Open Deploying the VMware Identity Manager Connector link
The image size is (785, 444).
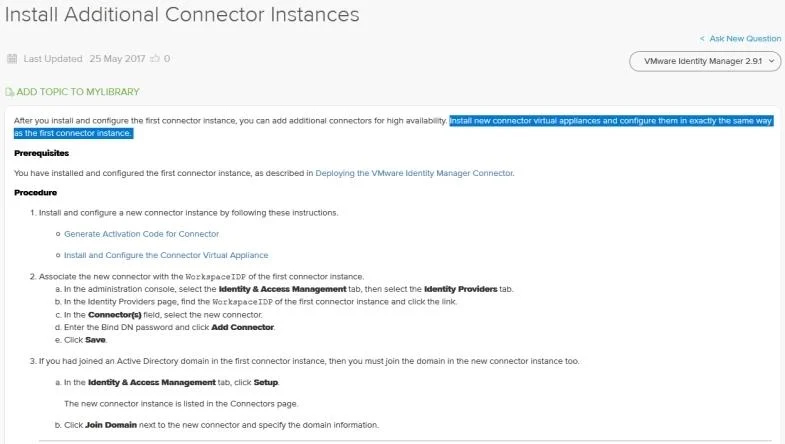(x=414, y=173)
